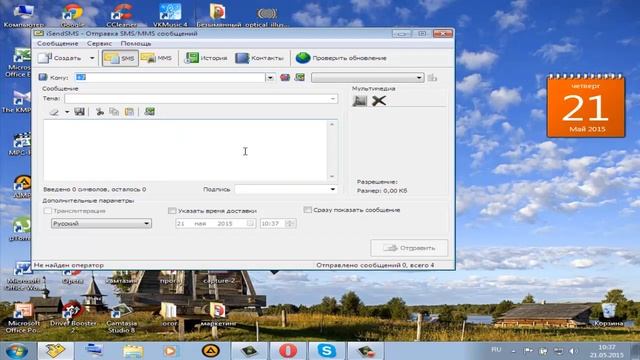Select the CCleaner desktop icon
Screen dimensions: 640x360
tap(121, 16)
